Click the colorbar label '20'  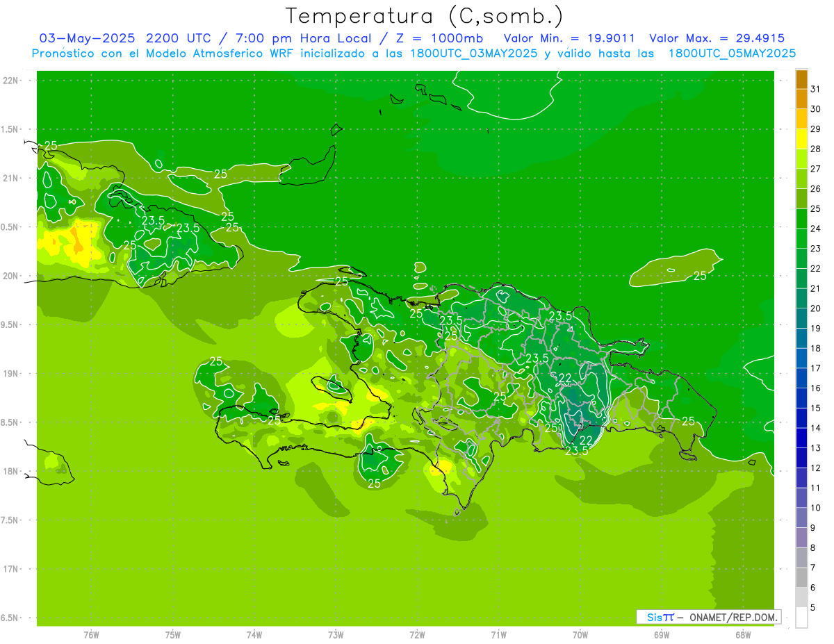(816, 308)
